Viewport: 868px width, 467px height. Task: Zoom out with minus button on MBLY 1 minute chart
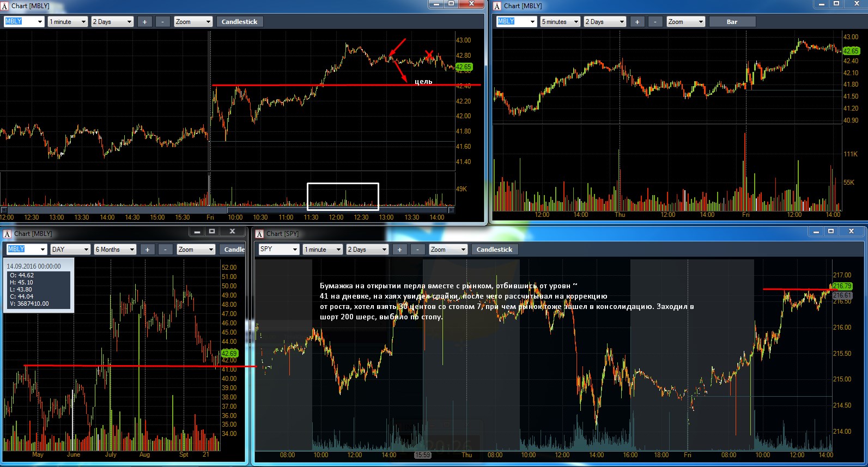[162, 22]
